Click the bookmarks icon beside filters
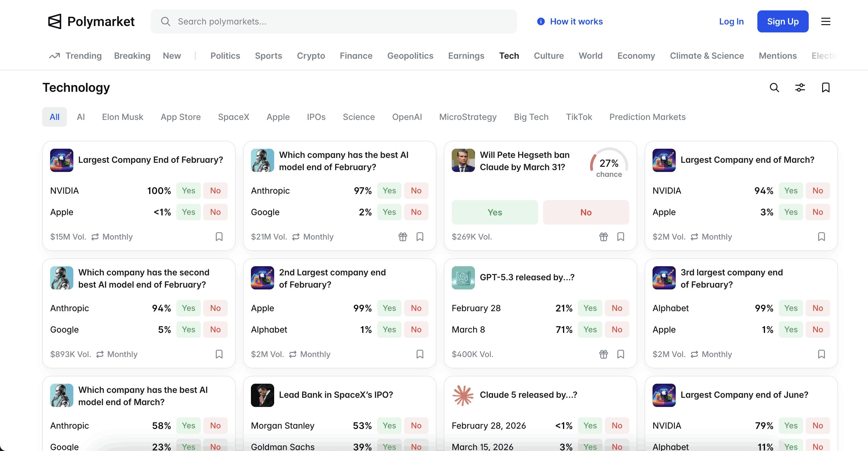Screen dimensions: 868x451 pos(826,88)
